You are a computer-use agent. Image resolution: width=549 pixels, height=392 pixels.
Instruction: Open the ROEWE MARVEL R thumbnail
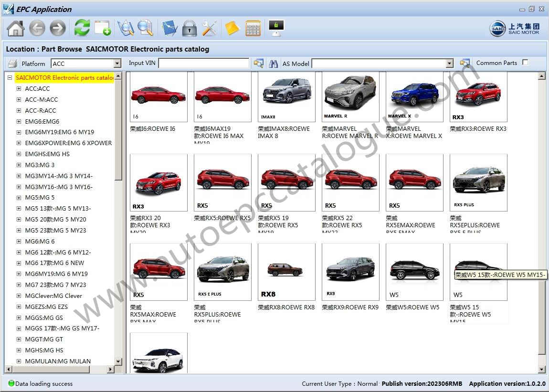click(x=350, y=97)
